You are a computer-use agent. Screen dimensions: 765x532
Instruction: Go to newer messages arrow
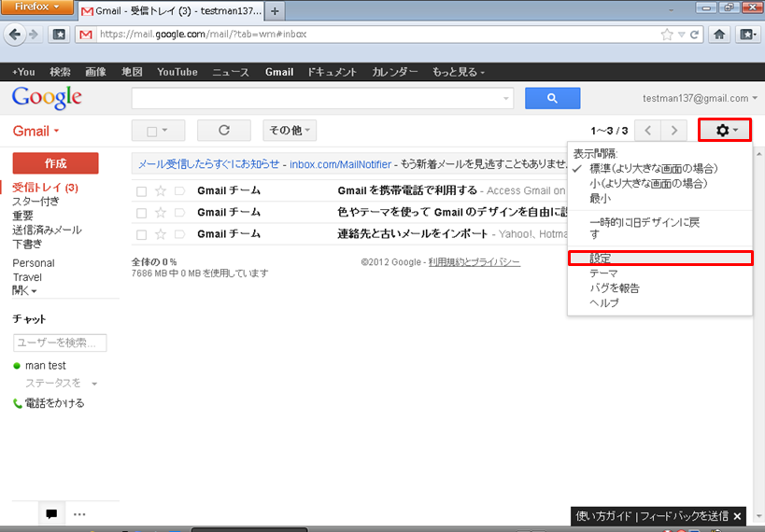[648, 130]
